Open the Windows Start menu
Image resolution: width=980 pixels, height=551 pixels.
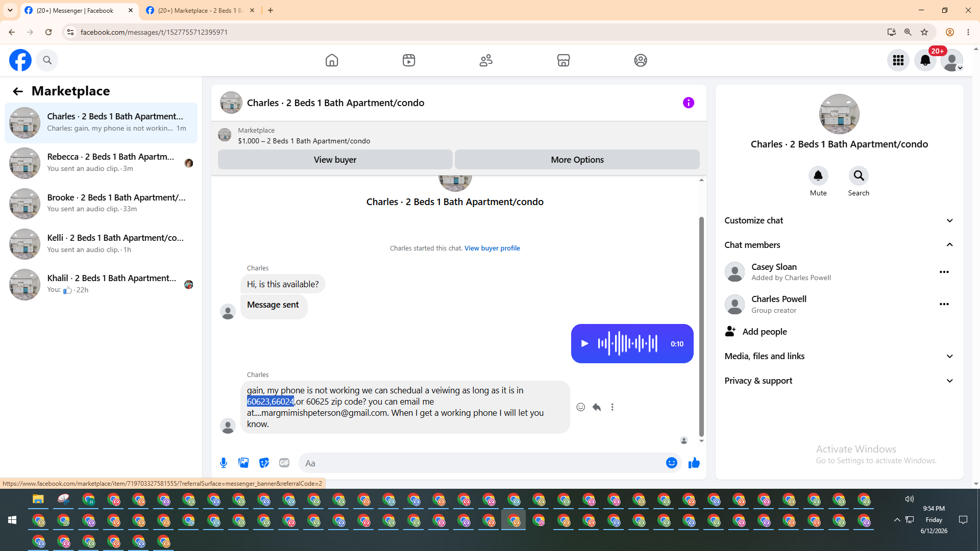tap(12, 520)
